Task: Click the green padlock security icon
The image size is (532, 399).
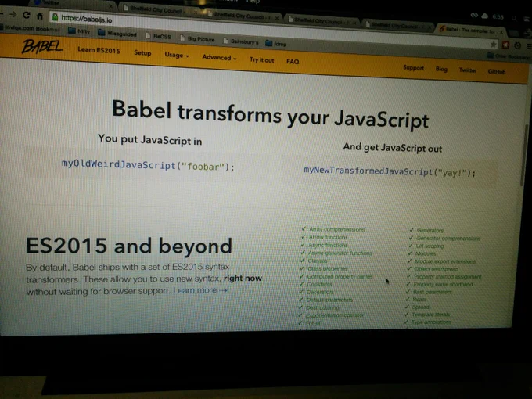Action: tap(55, 16)
